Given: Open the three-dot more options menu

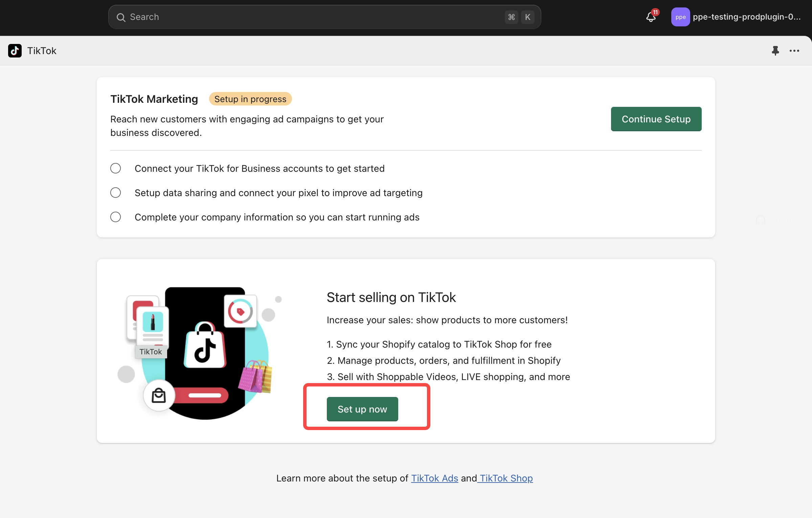Looking at the screenshot, I should click(794, 51).
